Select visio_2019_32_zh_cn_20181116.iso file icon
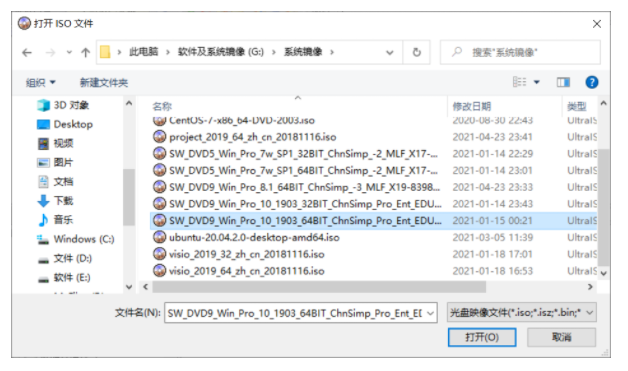 pyautogui.click(x=159, y=254)
